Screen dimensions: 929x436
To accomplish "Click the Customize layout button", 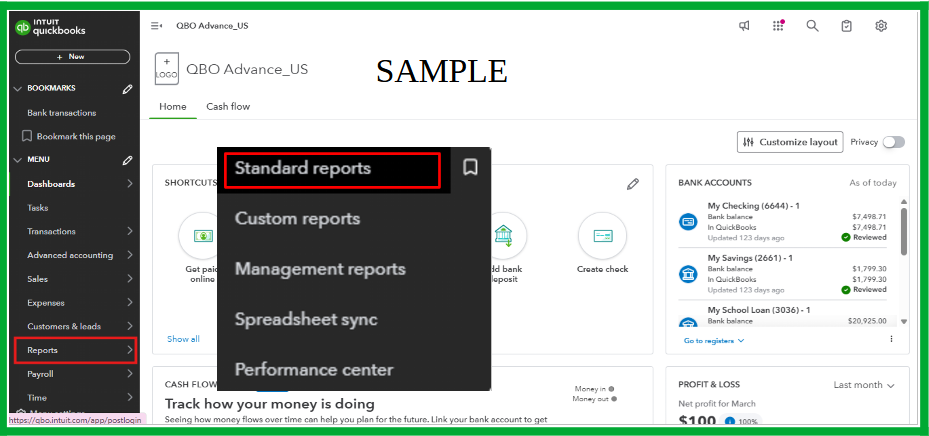I will tap(790, 142).
